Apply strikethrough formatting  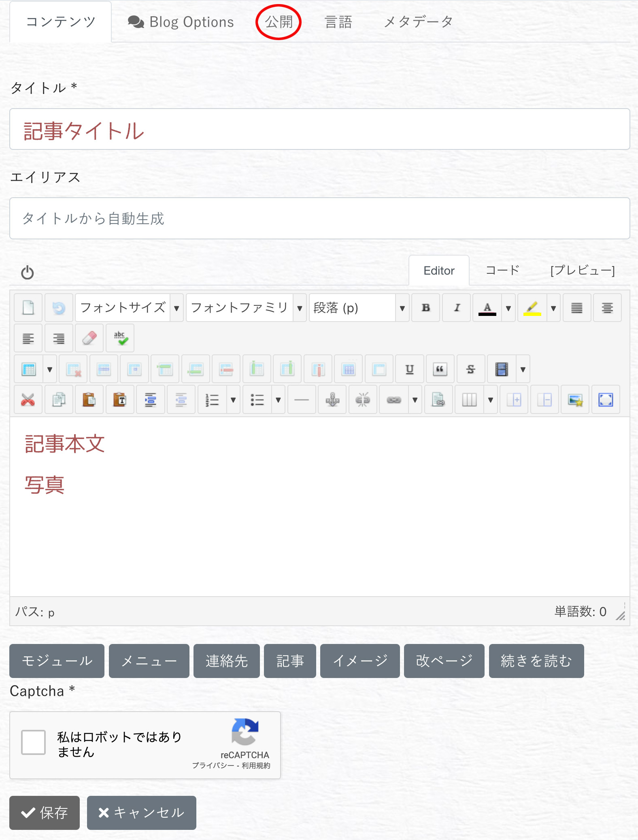click(470, 369)
